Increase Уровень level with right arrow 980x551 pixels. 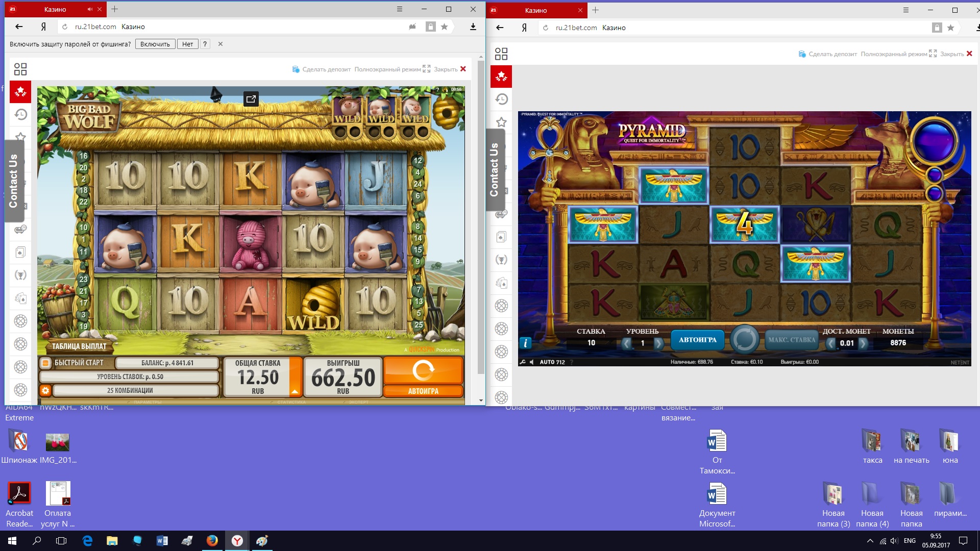658,343
